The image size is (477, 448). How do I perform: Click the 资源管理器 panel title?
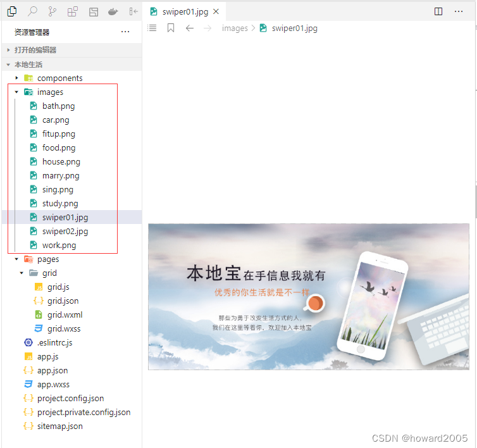click(x=32, y=32)
